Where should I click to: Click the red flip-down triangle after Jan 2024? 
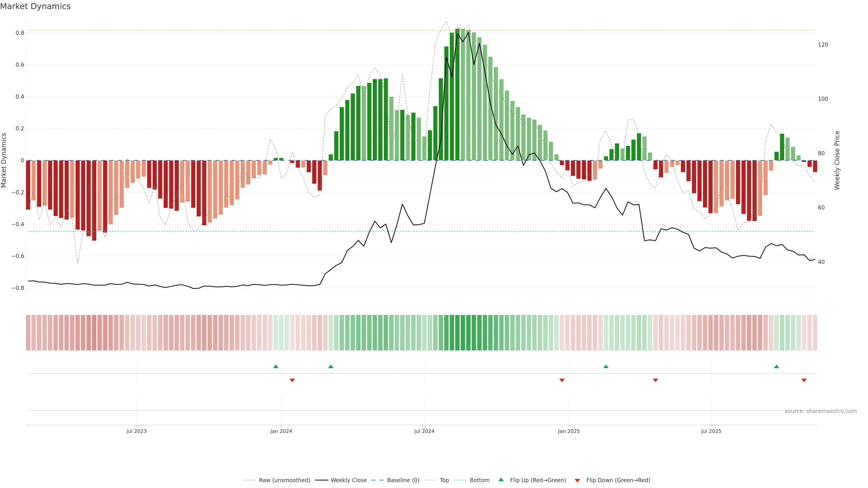pyautogui.click(x=292, y=380)
